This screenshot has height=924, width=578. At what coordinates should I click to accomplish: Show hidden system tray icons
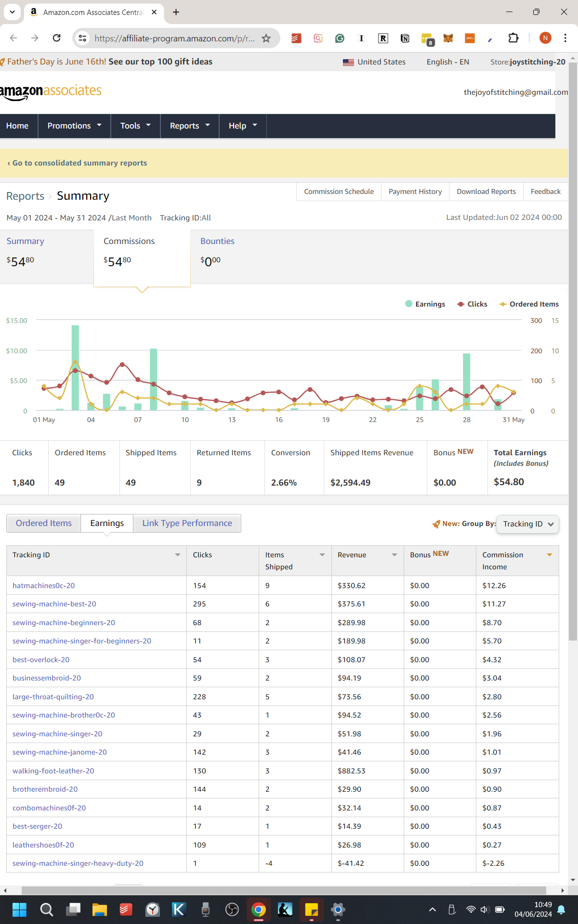(x=433, y=910)
